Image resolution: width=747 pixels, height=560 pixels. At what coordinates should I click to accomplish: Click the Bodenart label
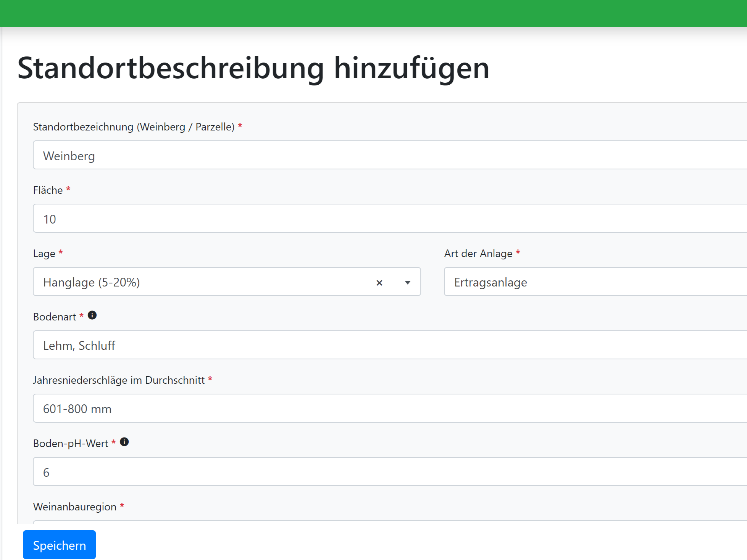[x=55, y=317]
